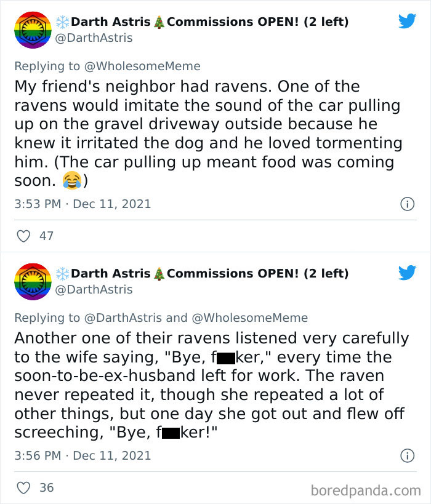Open the tweet via its Dec 11 3:53 PM timestamp
Screen dimensions: 431x504
pyautogui.click(x=83, y=204)
